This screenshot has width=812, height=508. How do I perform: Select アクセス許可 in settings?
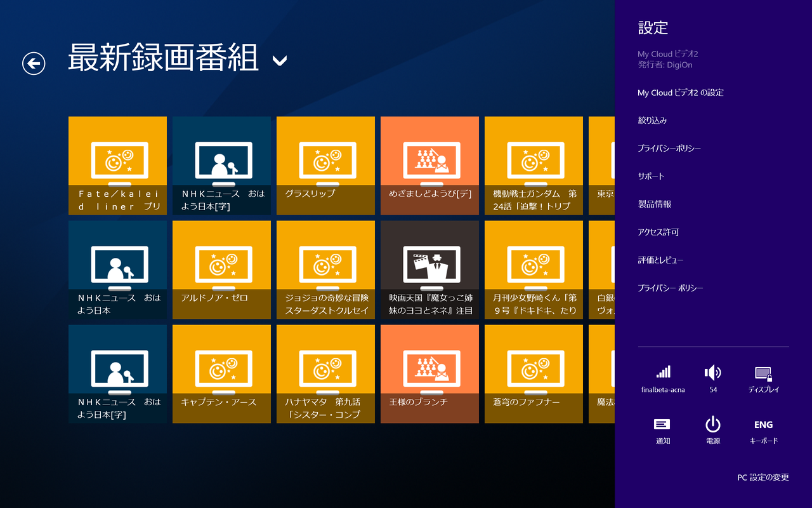(658, 232)
